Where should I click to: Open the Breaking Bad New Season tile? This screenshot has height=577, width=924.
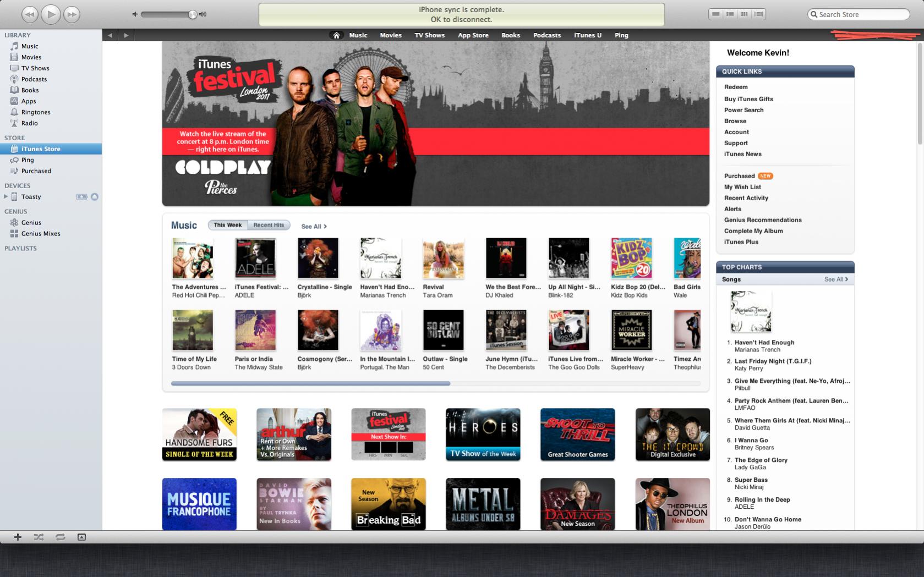[388, 504]
